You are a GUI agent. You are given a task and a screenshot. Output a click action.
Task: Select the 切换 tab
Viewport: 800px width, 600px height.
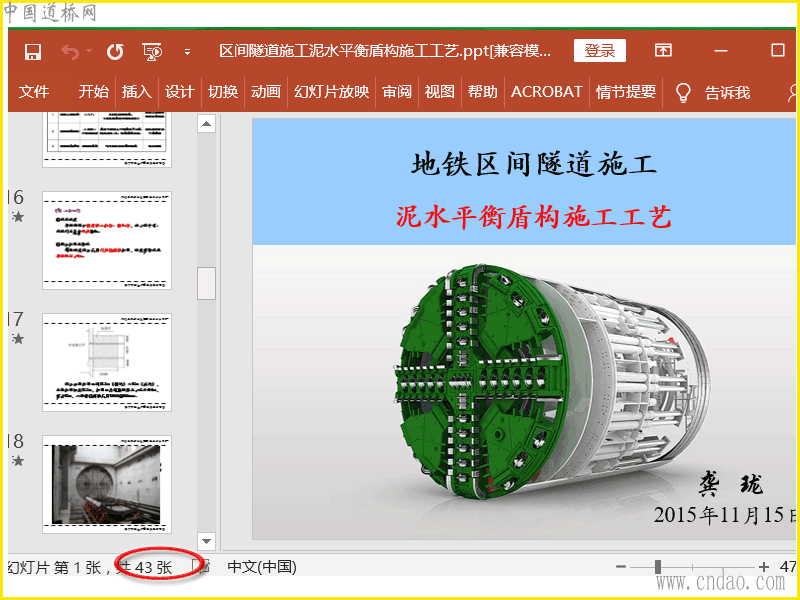coord(223,92)
